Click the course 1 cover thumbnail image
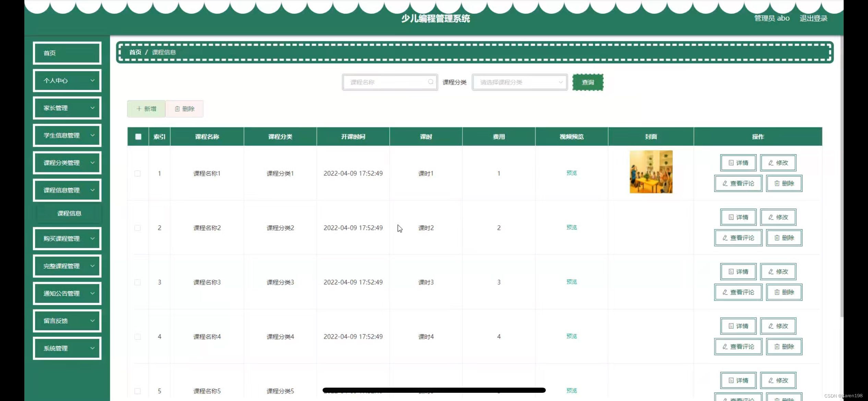Image resolution: width=868 pixels, height=401 pixels. 651,172
